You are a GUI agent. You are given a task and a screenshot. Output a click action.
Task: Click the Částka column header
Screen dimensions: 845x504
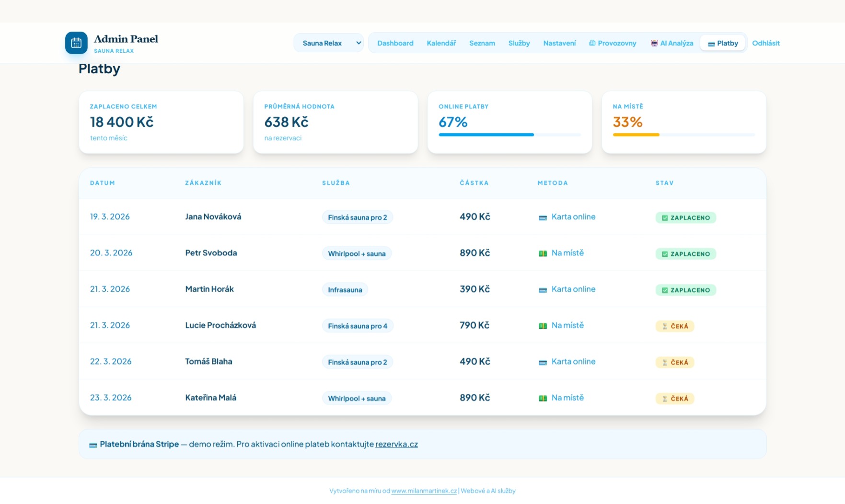click(474, 183)
